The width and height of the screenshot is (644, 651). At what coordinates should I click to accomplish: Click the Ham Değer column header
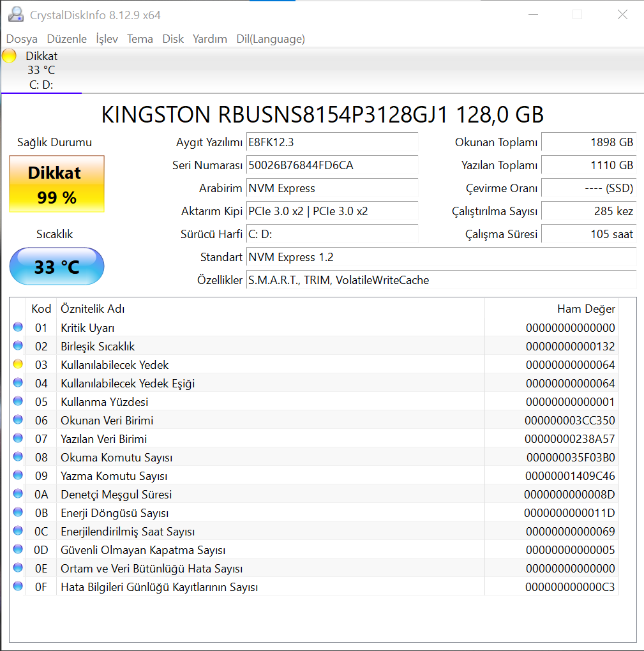coord(552,309)
